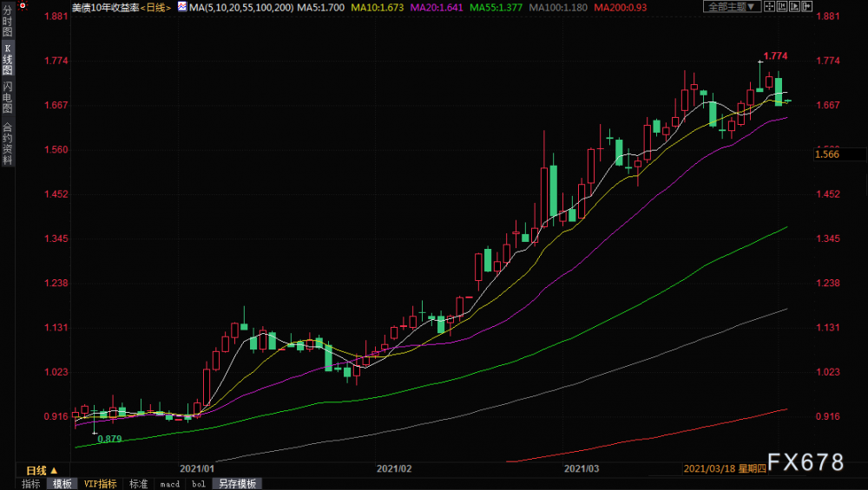Click the MA55:1.377 value

496,8
